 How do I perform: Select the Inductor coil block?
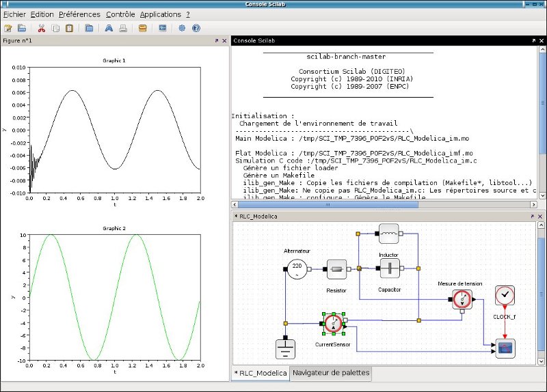pyautogui.click(x=388, y=234)
